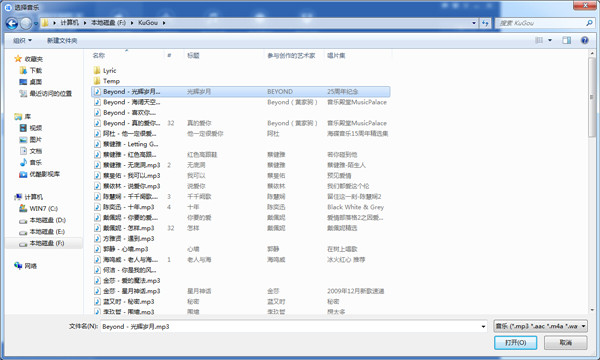Open the view options dropdown arrow
The width and height of the screenshot is (600, 360).
[550, 40]
